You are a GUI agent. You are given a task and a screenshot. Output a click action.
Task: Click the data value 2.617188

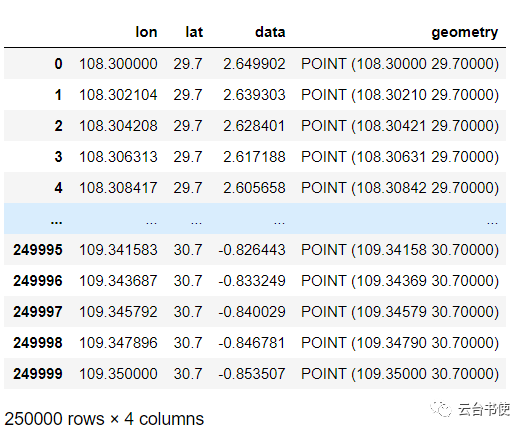[254, 157]
